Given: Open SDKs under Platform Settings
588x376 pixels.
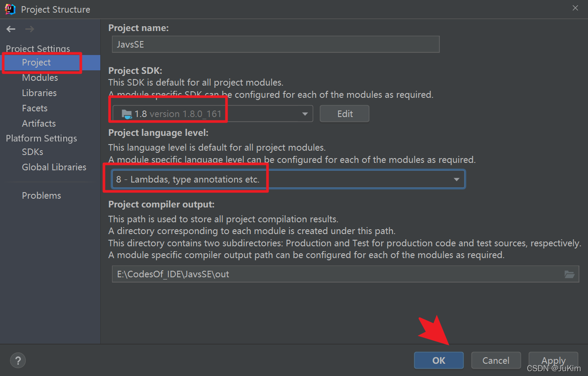Looking at the screenshot, I should coord(33,152).
